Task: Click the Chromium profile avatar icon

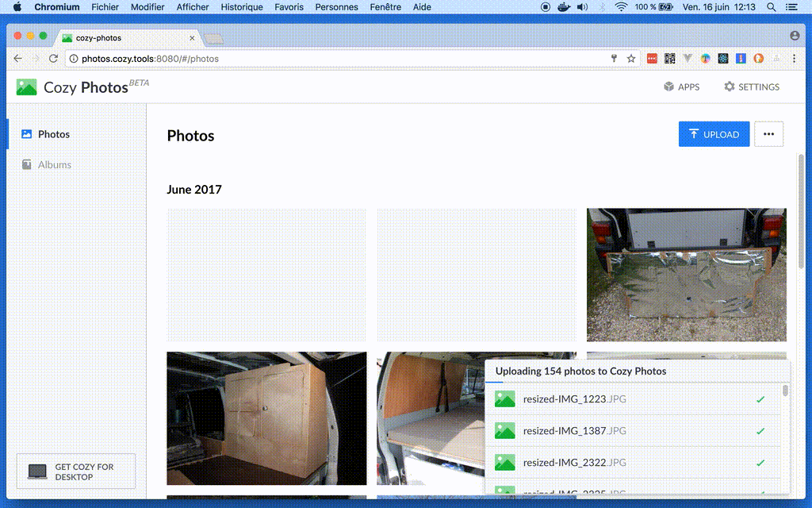Action: pyautogui.click(x=795, y=35)
